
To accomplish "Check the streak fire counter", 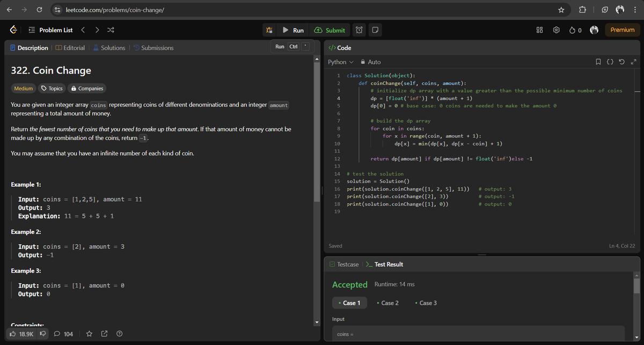I will coord(576,30).
